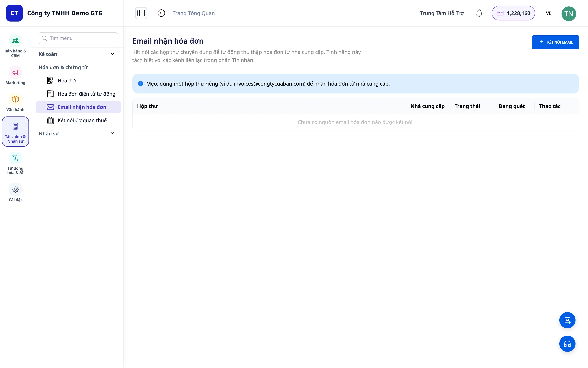The image size is (588, 368).
Task: Open Kết nối Cơ quan thuế
Action: (x=78, y=120)
